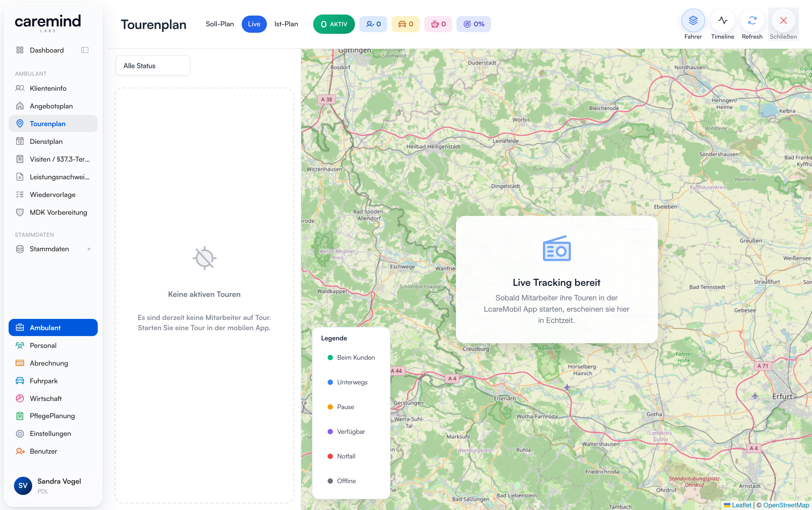Click the orange vehicle count badge
The image size is (812, 510).
[405, 24]
